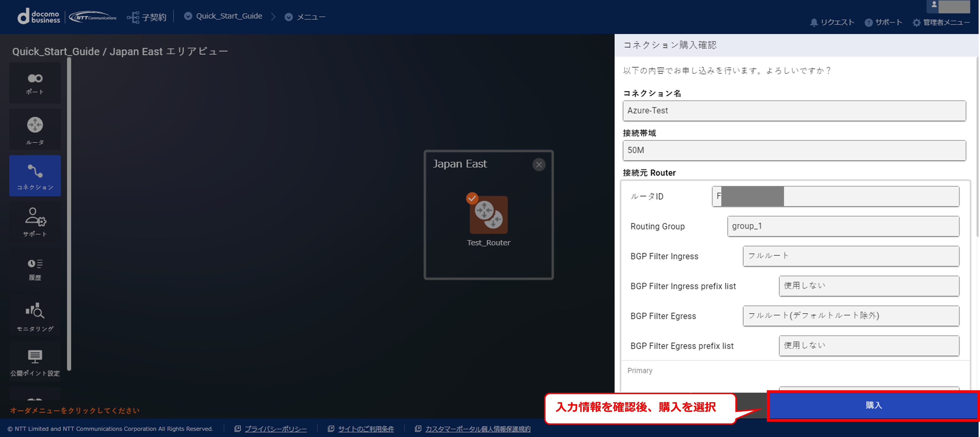Click the 購入 purchase button

[873, 406]
